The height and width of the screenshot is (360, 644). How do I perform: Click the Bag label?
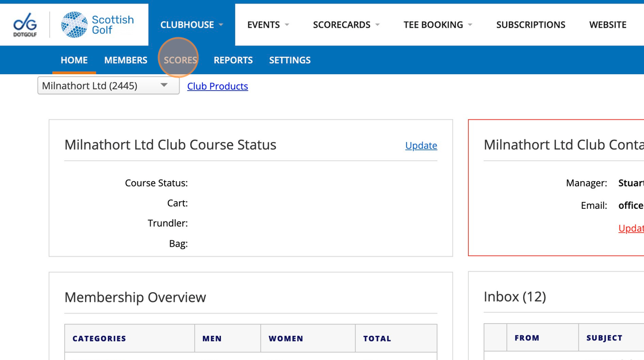pos(178,244)
